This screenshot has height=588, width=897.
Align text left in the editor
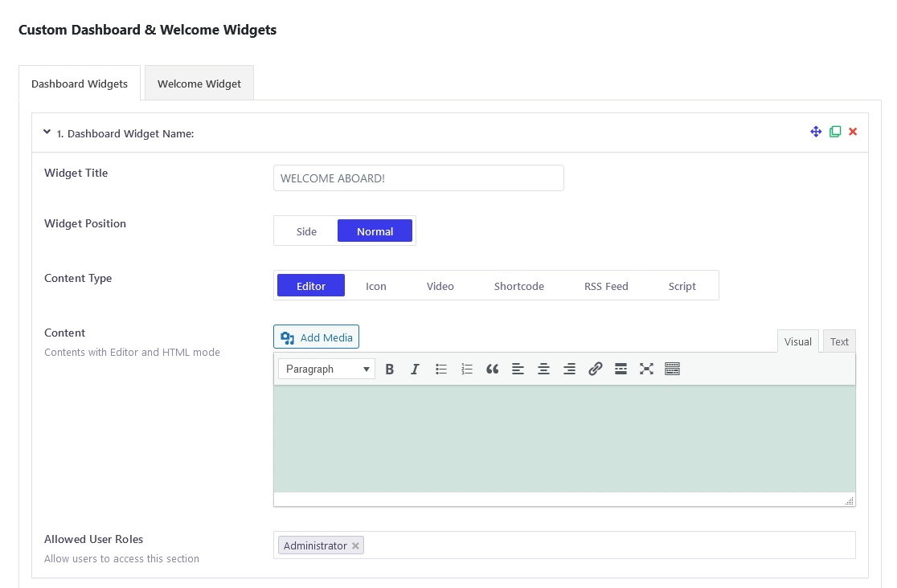pyautogui.click(x=518, y=369)
